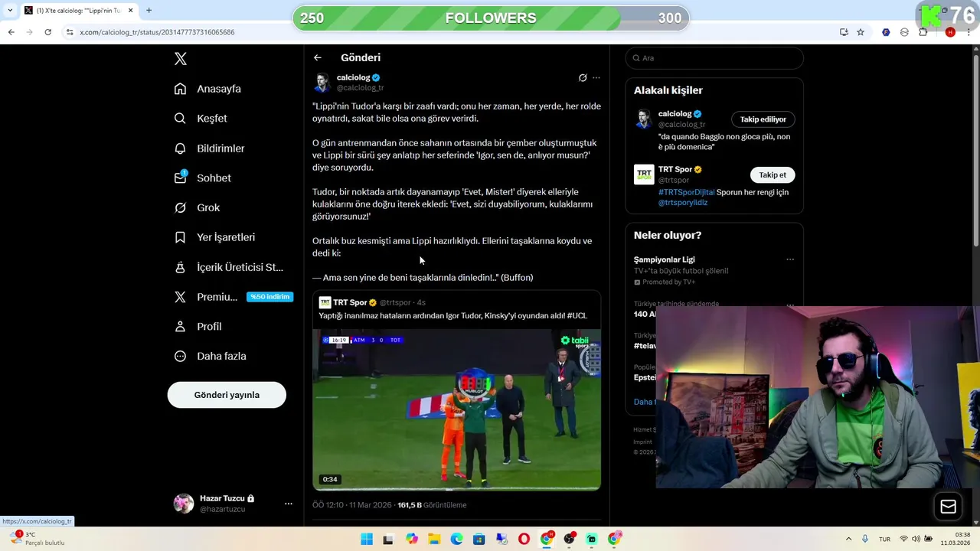Bookmark this page with the star icon
The width and height of the screenshot is (980, 551).
(861, 32)
